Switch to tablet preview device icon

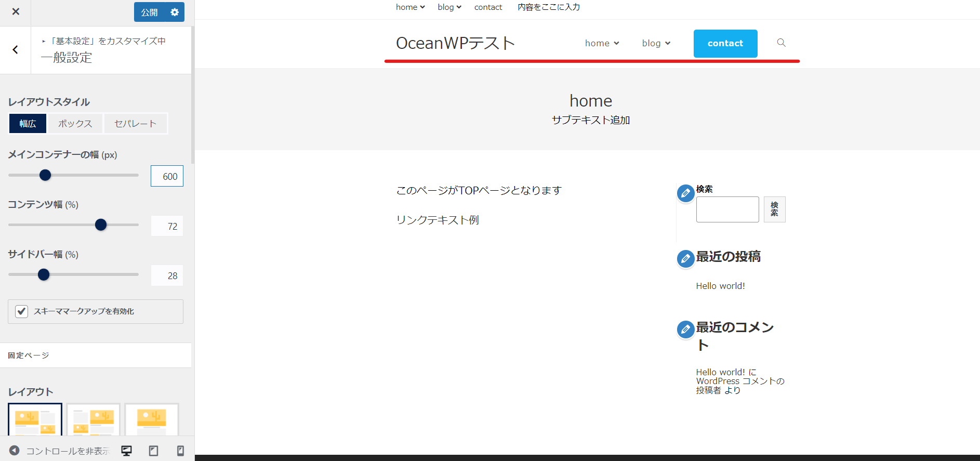[153, 451]
